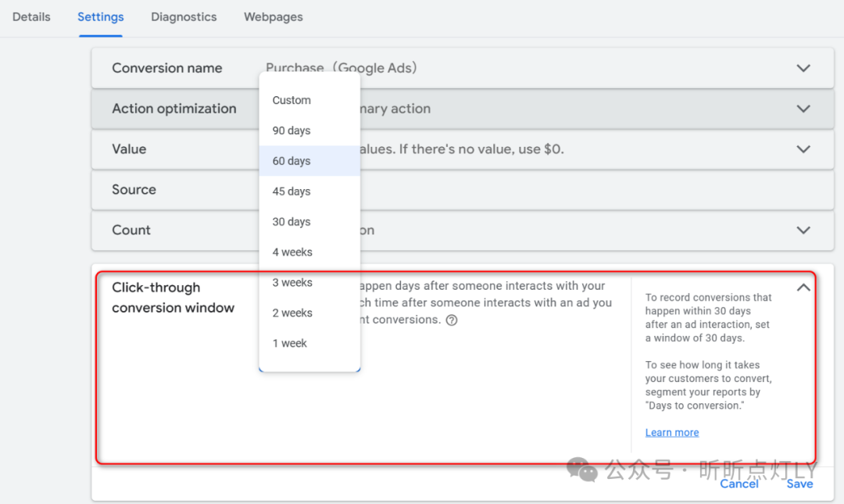This screenshot has width=844, height=504.
Task: Select the 45 days option
Action: click(x=291, y=191)
